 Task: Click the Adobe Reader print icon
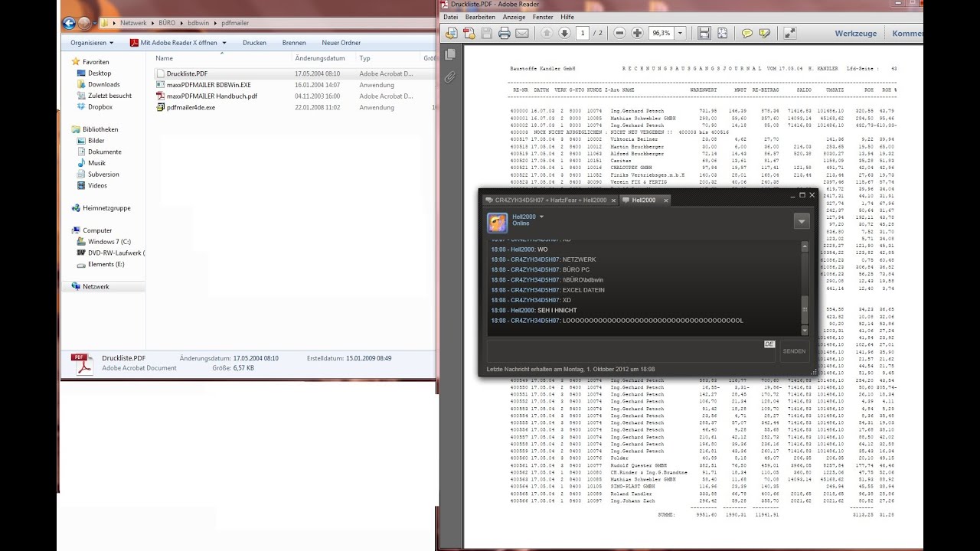click(x=505, y=33)
